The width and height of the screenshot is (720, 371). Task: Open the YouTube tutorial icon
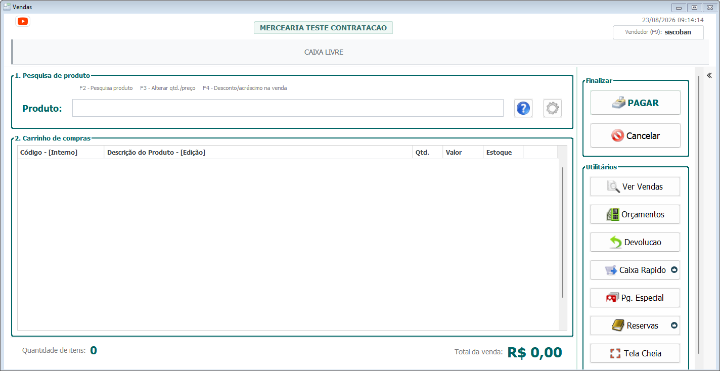22,21
